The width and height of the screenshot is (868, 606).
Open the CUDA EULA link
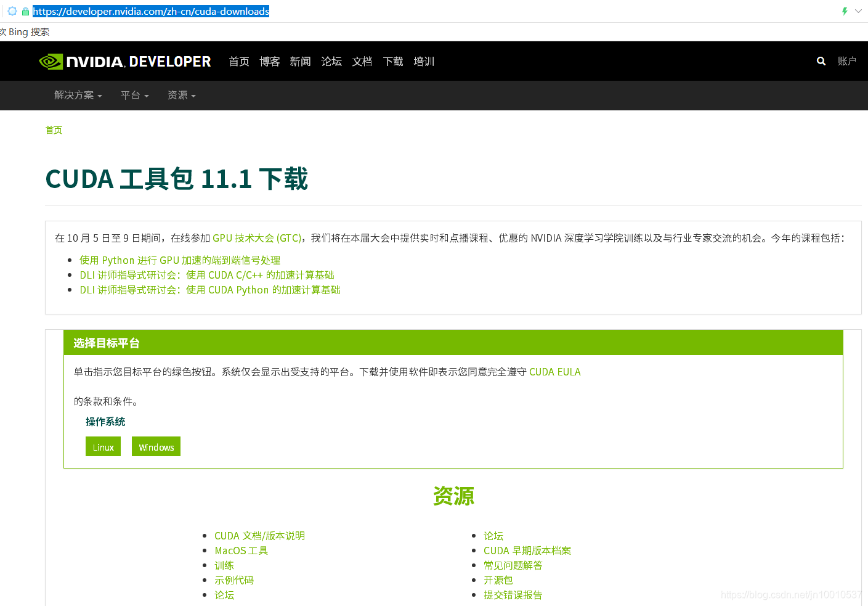click(555, 372)
